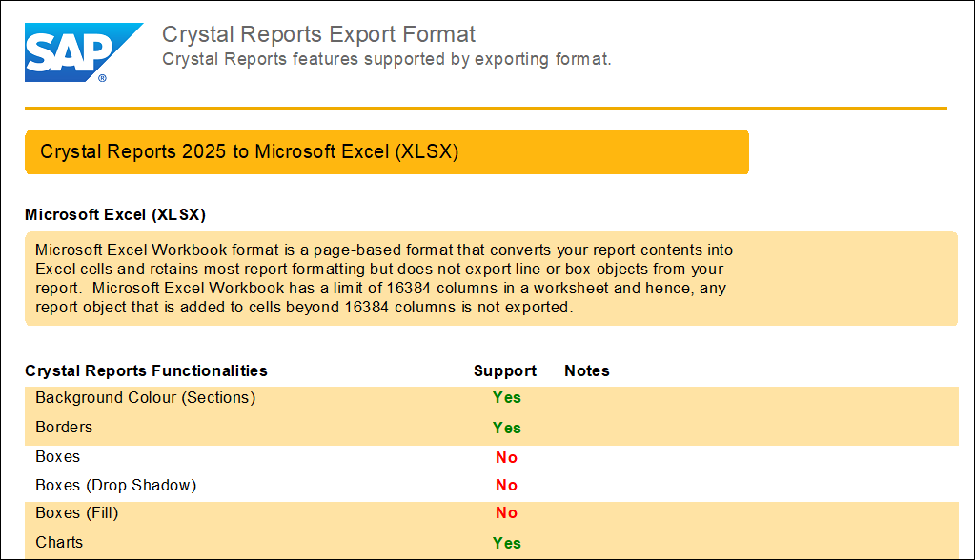Select the 'Charts' row label
This screenshot has height=560, width=975.
59,542
